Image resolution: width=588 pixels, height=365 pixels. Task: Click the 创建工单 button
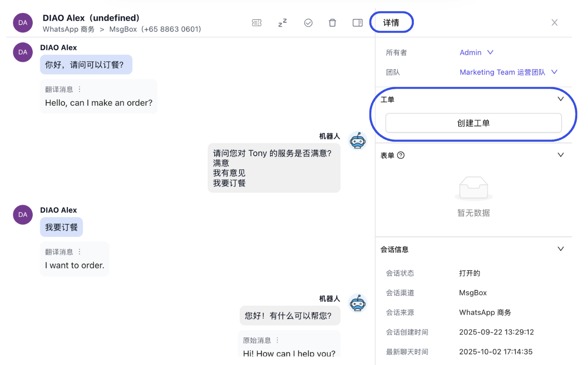pyautogui.click(x=474, y=123)
